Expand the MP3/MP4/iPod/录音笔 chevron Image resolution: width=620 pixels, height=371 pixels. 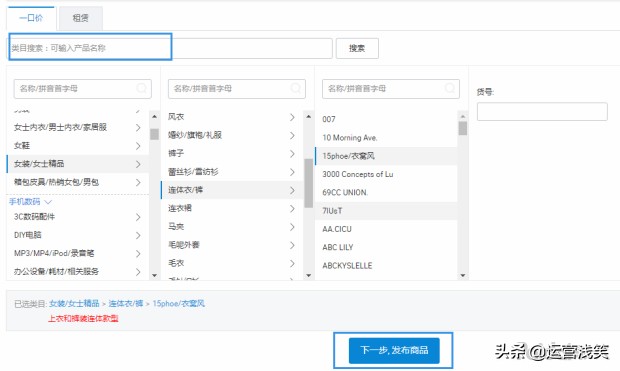pyautogui.click(x=138, y=254)
